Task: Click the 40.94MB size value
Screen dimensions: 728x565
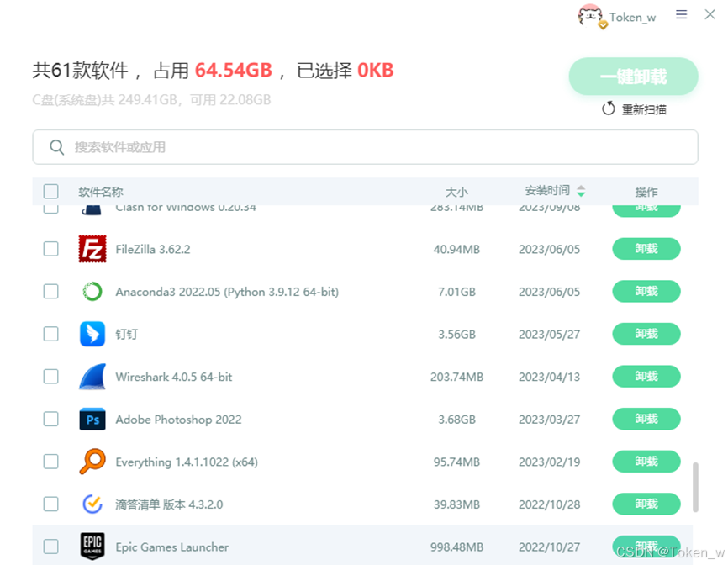Action: click(456, 250)
